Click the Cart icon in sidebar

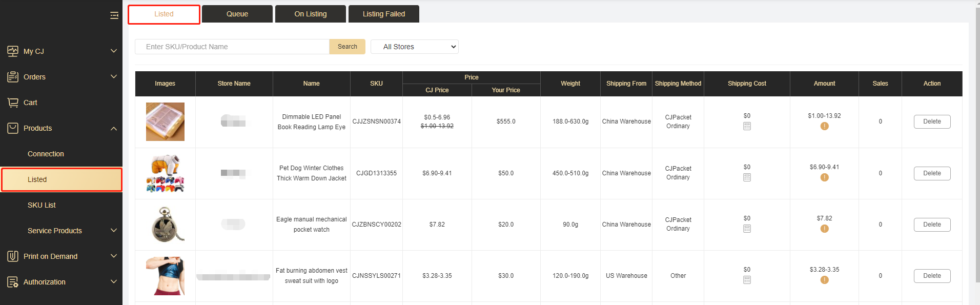click(13, 103)
